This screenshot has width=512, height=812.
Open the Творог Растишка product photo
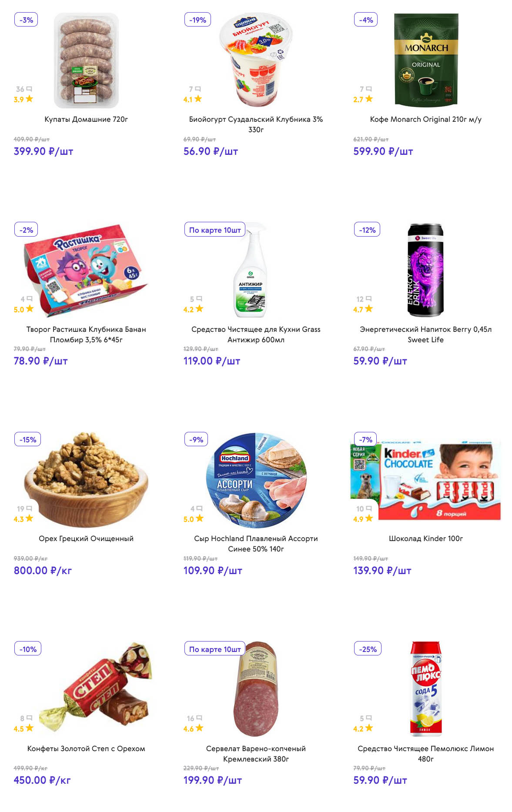click(x=86, y=270)
